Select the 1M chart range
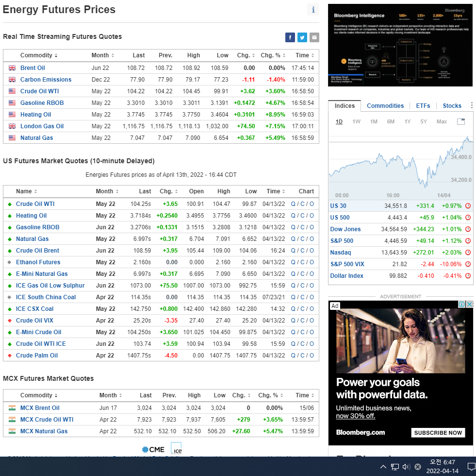476x476 pixels. click(374, 121)
